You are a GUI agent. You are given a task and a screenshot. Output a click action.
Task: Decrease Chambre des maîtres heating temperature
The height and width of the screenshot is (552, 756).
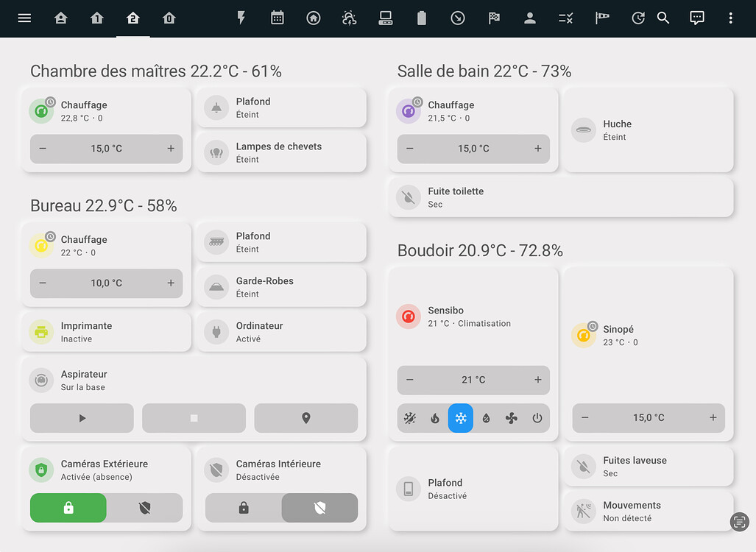(x=43, y=149)
